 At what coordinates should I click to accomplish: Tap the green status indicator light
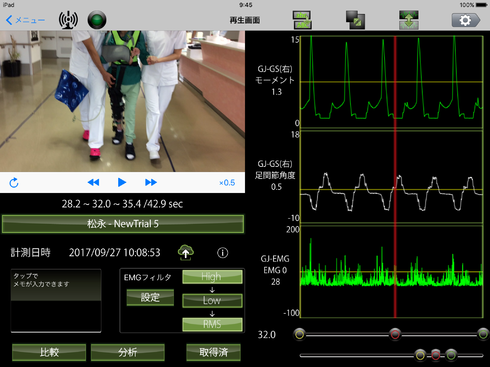click(x=97, y=20)
